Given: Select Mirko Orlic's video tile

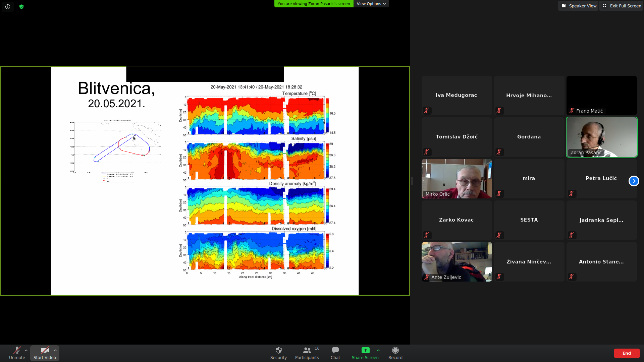Looking at the screenshot, I should [x=457, y=179].
